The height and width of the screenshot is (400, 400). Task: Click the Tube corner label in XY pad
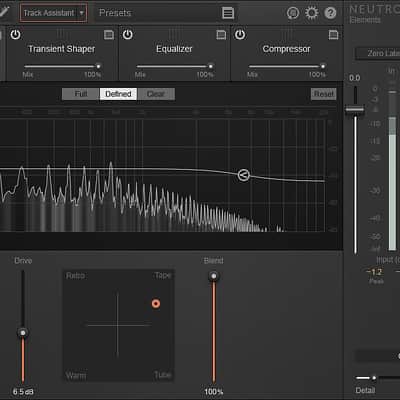point(163,375)
